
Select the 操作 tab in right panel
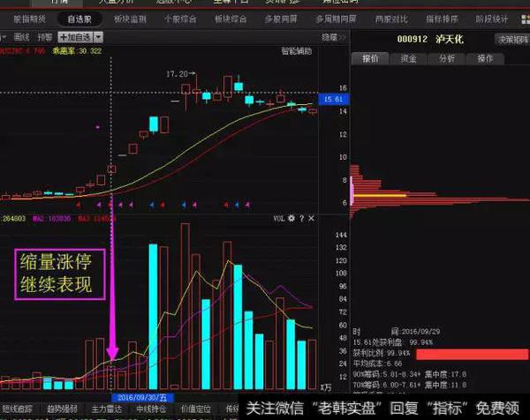486,58
